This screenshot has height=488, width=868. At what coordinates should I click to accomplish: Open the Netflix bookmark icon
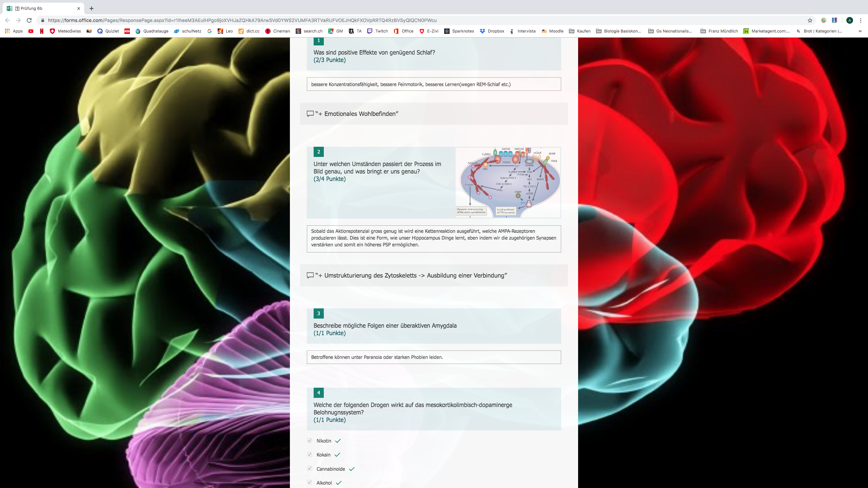[42, 31]
